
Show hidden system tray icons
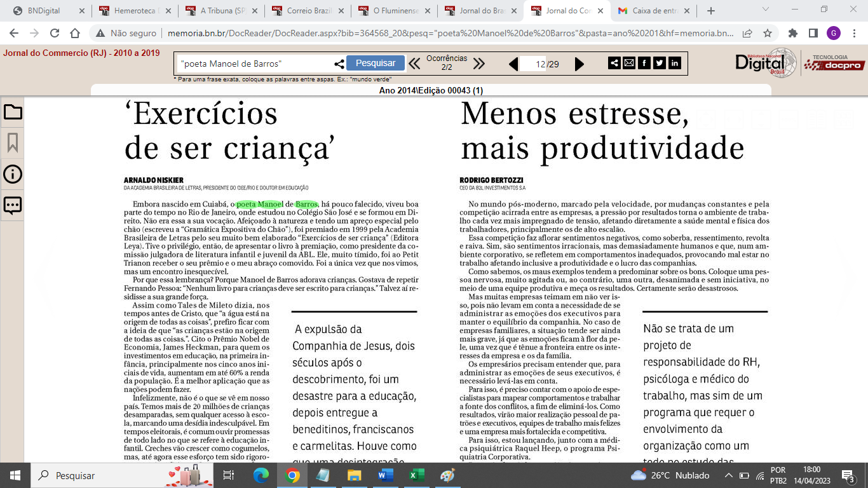728,475
